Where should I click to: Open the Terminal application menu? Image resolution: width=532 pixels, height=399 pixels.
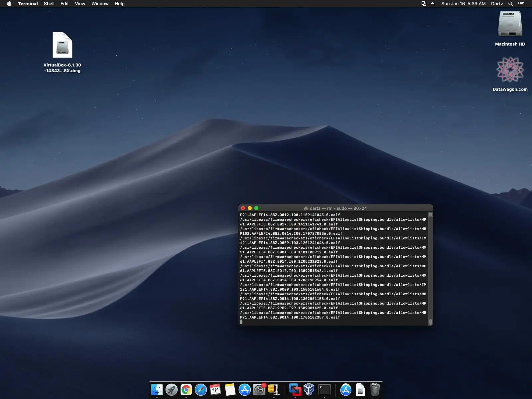click(x=28, y=4)
